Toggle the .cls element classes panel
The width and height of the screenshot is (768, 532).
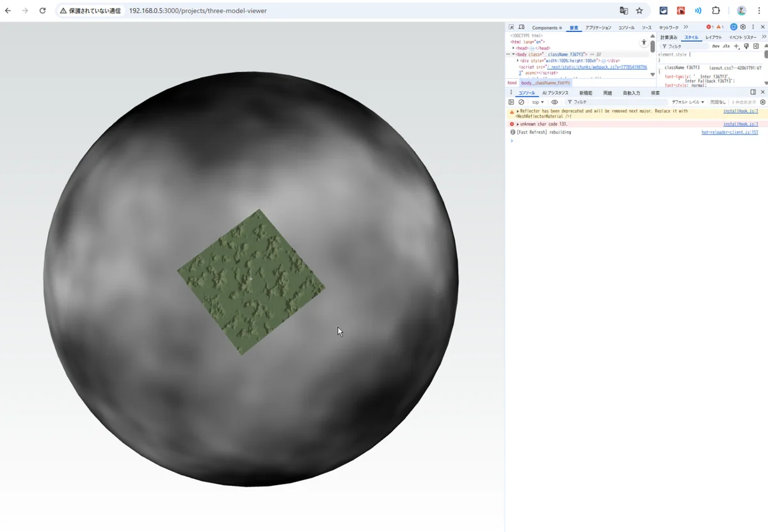[726, 47]
